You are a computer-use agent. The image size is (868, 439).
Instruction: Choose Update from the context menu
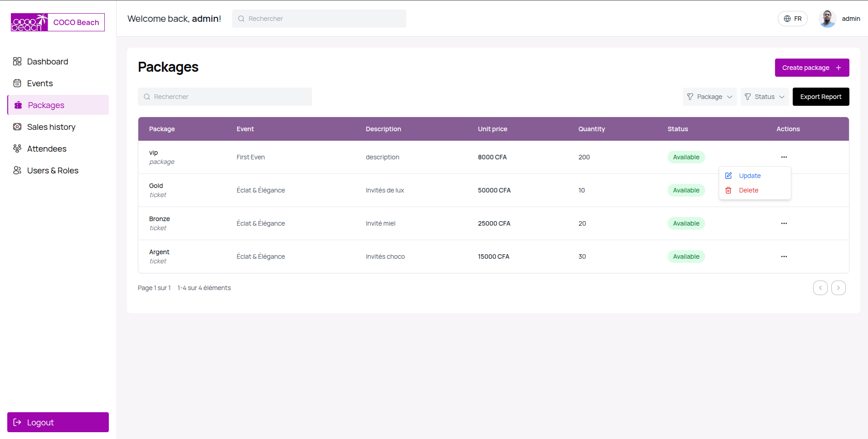click(x=749, y=176)
